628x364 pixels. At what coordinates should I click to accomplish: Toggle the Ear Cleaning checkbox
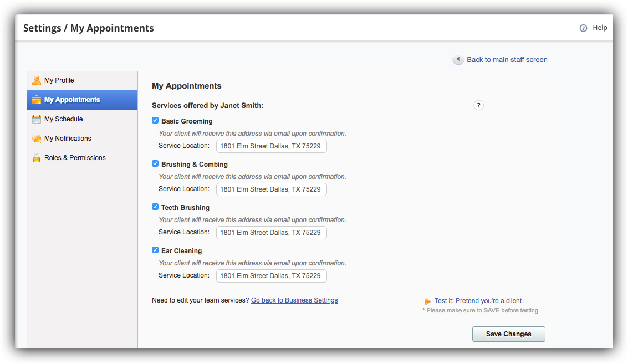155,250
